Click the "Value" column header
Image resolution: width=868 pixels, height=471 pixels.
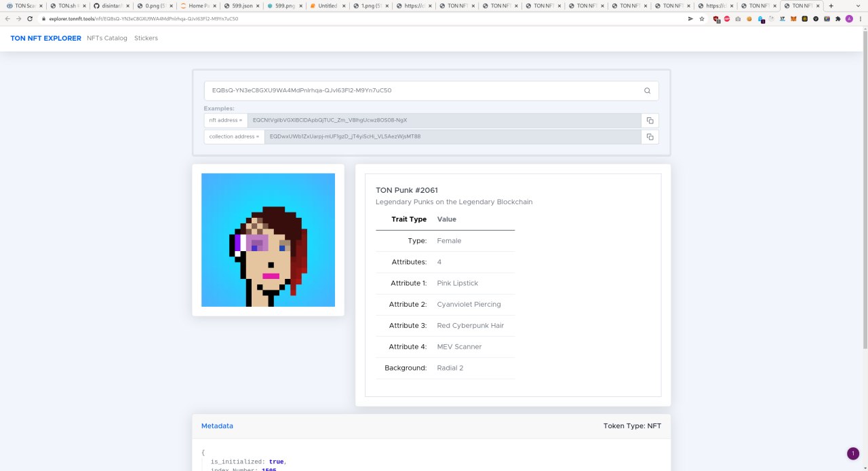[447, 219]
